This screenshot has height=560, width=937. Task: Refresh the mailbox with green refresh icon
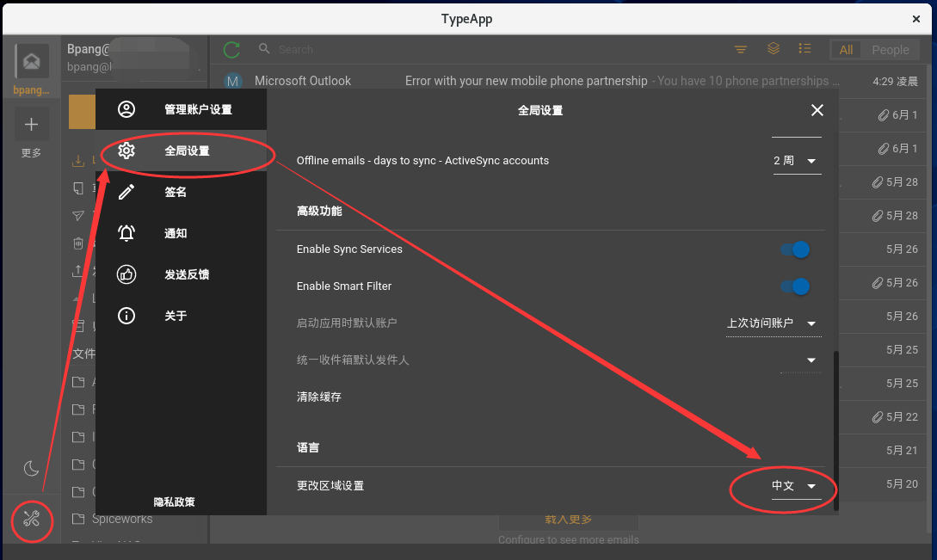[x=231, y=49]
